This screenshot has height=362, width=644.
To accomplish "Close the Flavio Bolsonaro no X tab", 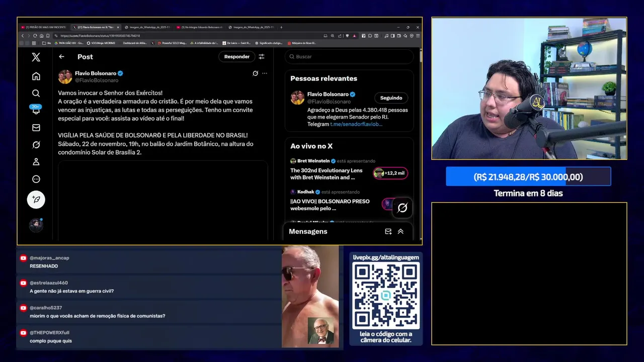I will tap(118, 27).
